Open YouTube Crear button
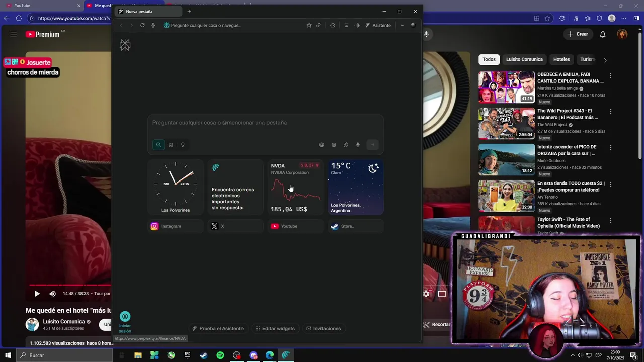Viewport: 644px width, 362px height. click(577, 34)
